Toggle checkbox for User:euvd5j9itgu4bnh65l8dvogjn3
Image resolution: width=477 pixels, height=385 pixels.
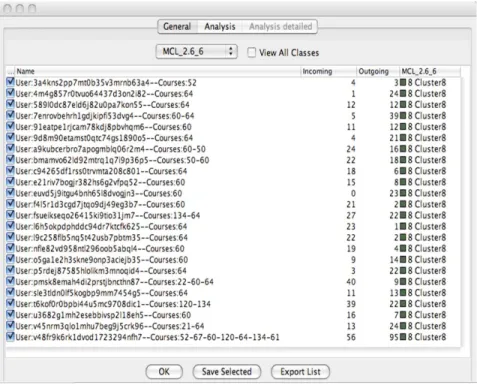click(x=10, y=193)
